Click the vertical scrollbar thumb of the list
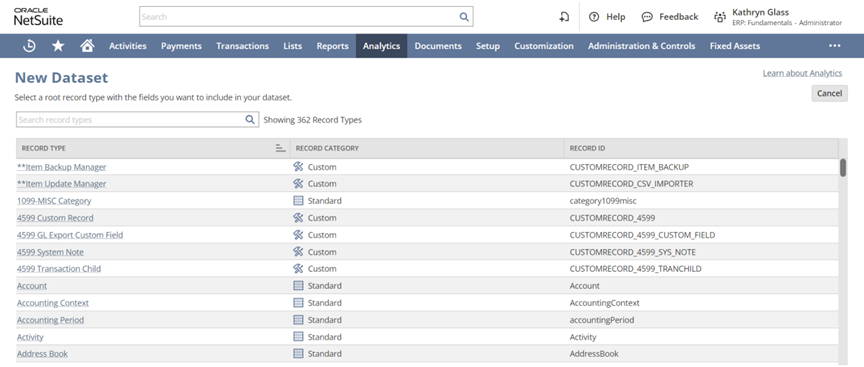This screenshot has width=864, height=367. click(843, 168)
